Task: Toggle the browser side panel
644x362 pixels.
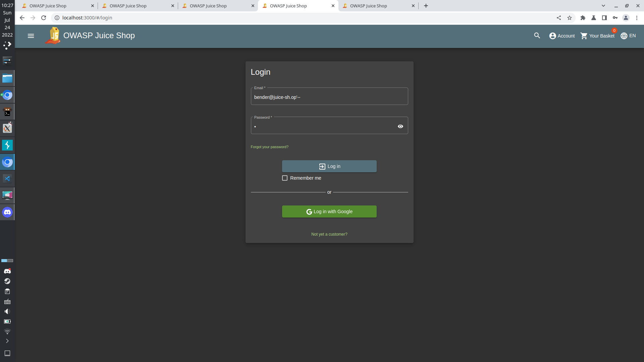Action: 604,18
